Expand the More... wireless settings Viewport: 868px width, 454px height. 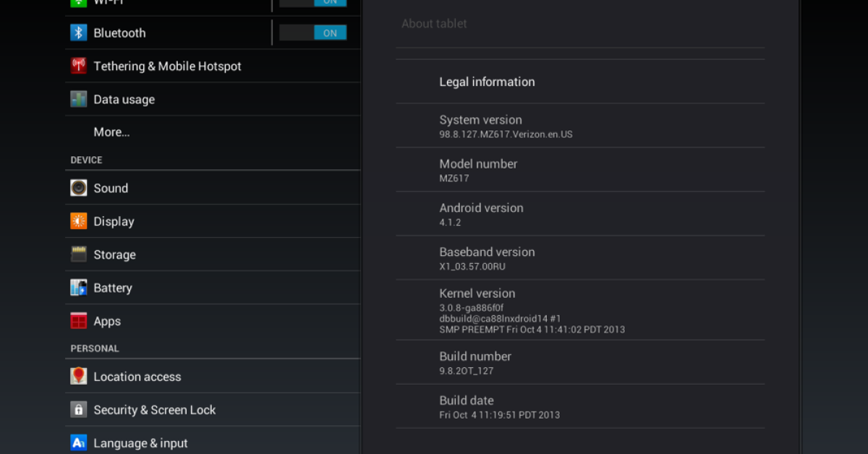pos(111,132)
